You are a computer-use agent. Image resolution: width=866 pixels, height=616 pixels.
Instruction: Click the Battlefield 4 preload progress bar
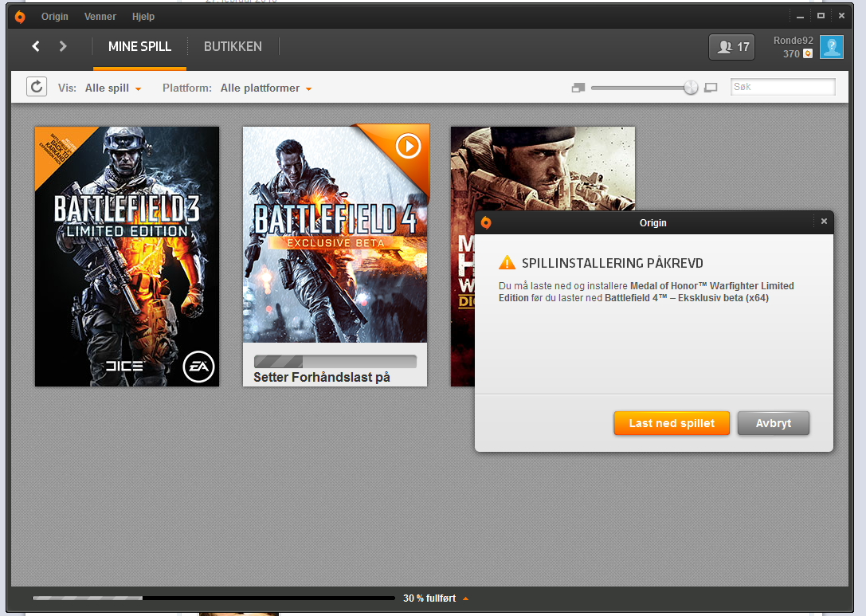pos(335,362)
